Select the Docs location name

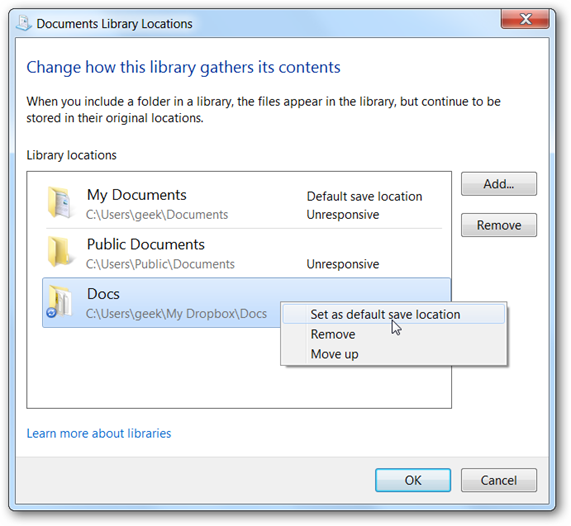(103, 294)
